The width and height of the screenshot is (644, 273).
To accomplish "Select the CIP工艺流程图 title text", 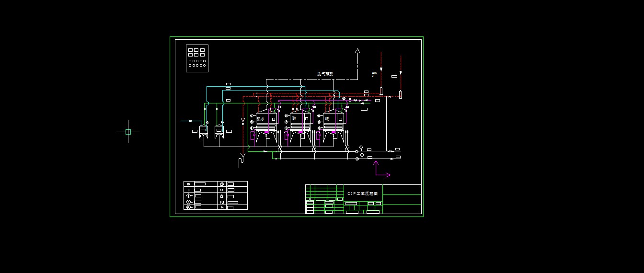I will [363, 193].
